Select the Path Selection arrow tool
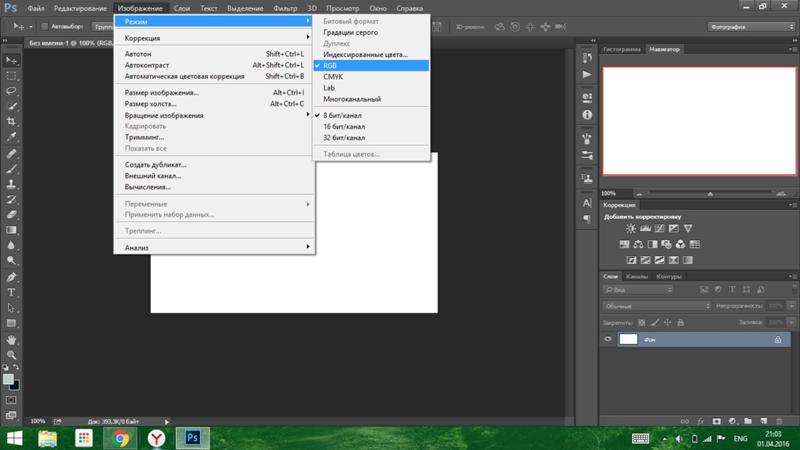 point(11,308)
